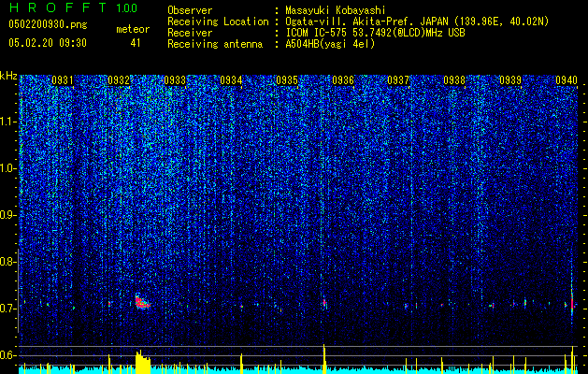Click the large red meteor echo after 0932
Viewport: 588px width, 374px height.
tap(142, 302)
